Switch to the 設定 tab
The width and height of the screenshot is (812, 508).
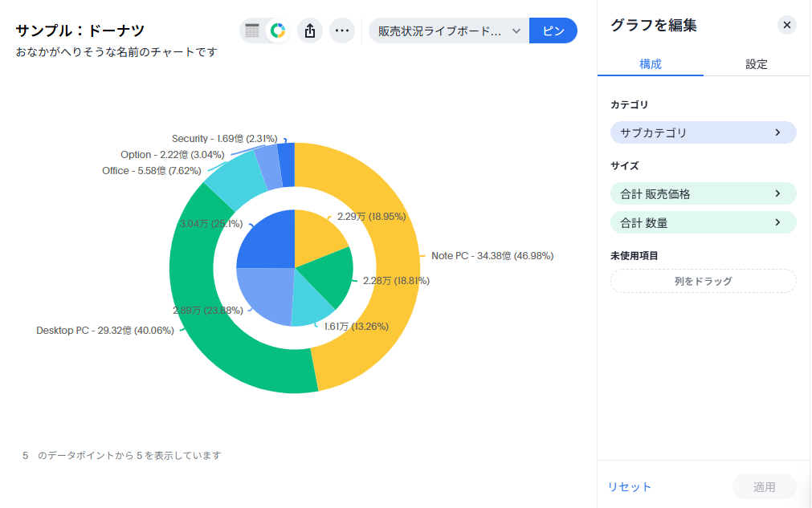click(756, 64)
